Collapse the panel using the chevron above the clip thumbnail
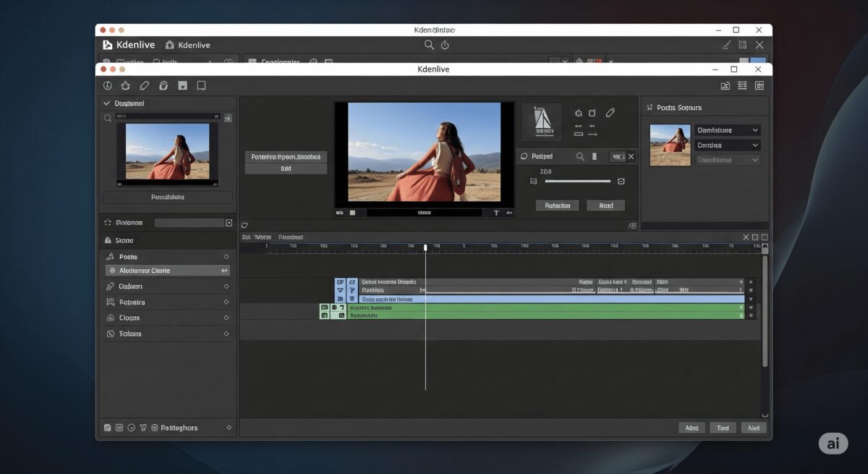This screenshot has width=868, height=474. click(x=107, y=103)
